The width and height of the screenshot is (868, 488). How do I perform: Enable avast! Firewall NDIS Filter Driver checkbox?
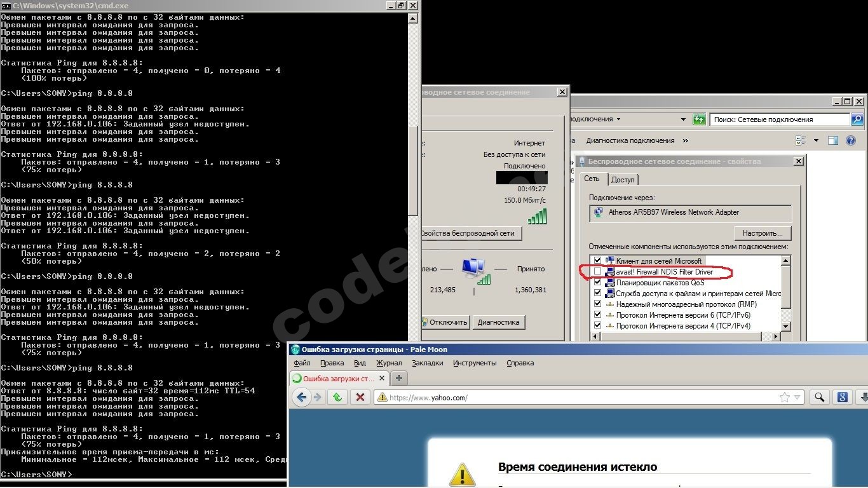click(x=597, y=271)
